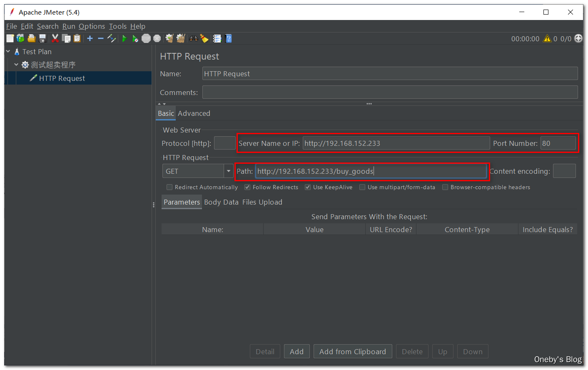This screenshot has width=588, height=370.
Task: Select the Basic tab
Action: (x=166, y=113)
